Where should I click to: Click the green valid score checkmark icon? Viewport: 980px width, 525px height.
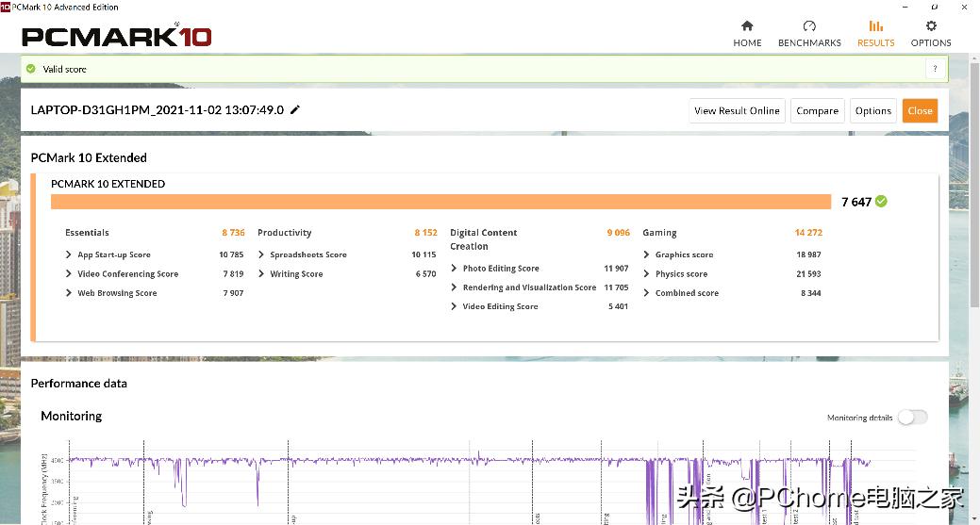(31, 69)
